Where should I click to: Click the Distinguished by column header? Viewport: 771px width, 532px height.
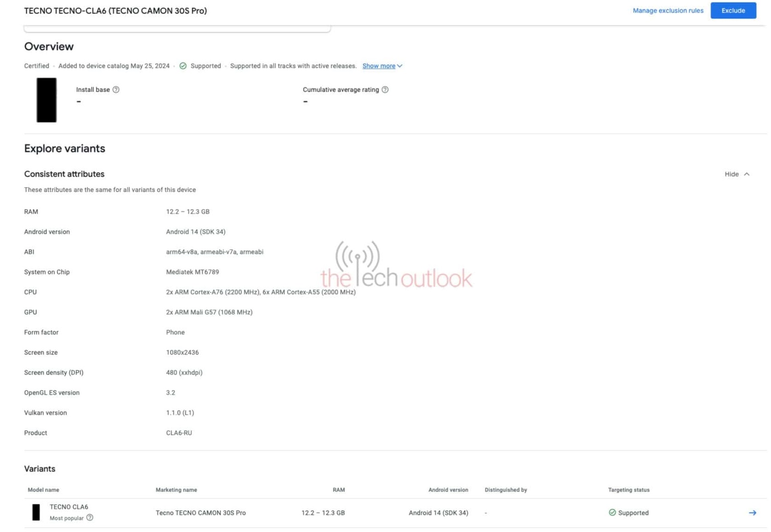click(x=506, y=490)
